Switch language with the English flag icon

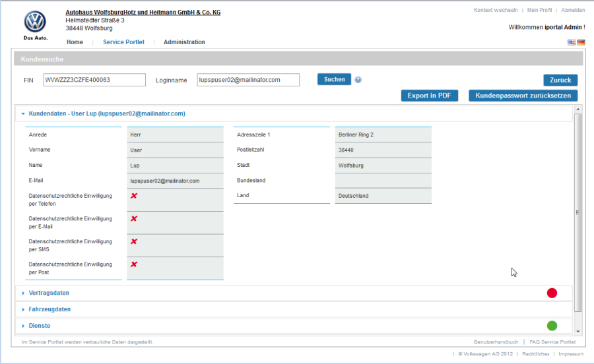(572, 42)
